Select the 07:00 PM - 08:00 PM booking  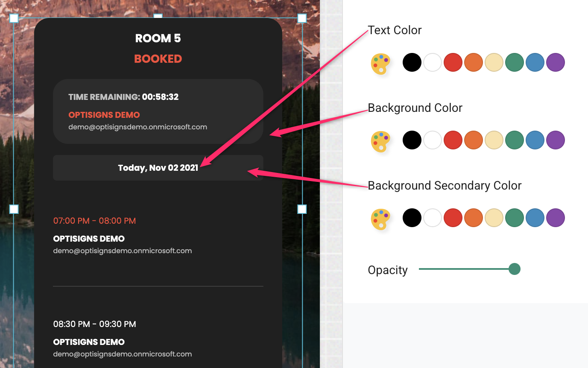click(x=158, y=236)
